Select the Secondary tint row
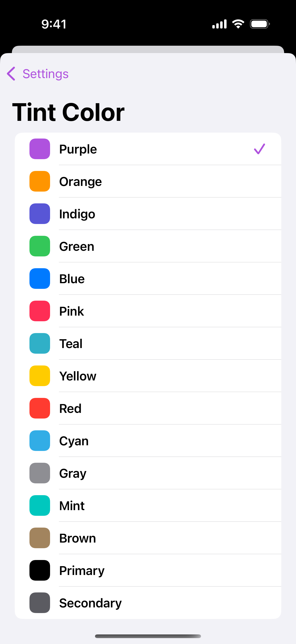Image resolution: width=296 pixels, height=644 pixels. (x=148, y=603)
